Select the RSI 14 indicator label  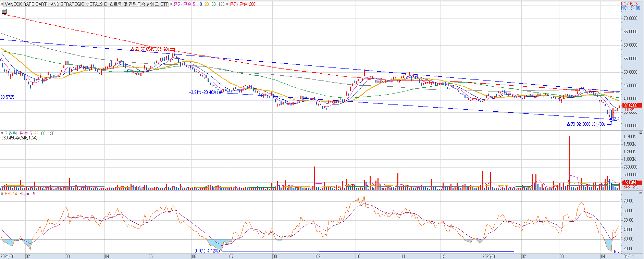pyautogui.click(x=11, y=194)
